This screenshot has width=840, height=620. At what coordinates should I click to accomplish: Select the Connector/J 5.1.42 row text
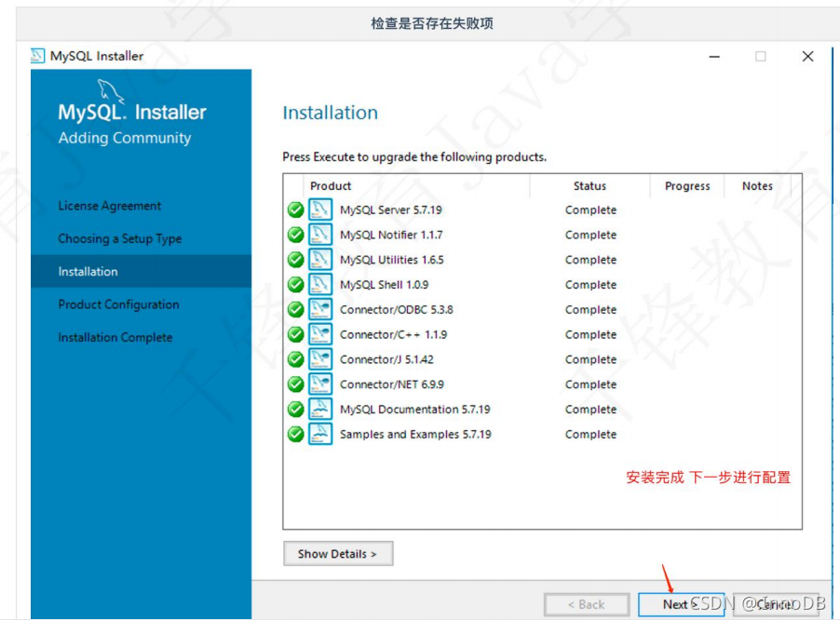click(386, 359)
